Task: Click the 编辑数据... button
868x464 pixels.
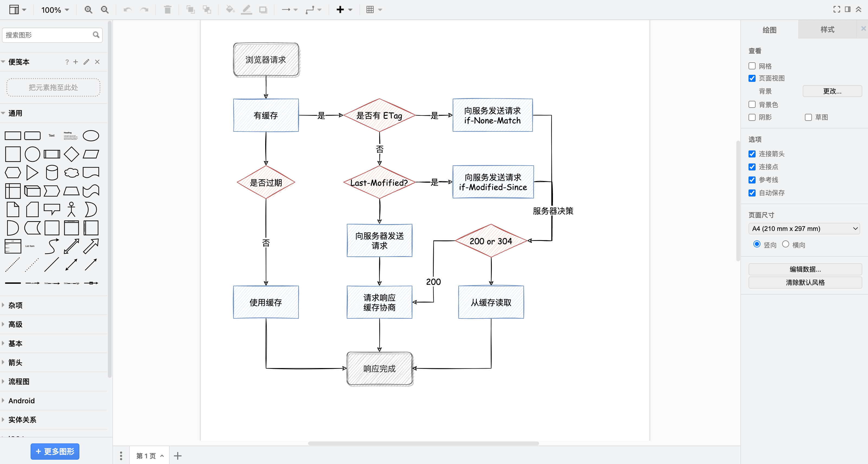Action: coord(805,269)
